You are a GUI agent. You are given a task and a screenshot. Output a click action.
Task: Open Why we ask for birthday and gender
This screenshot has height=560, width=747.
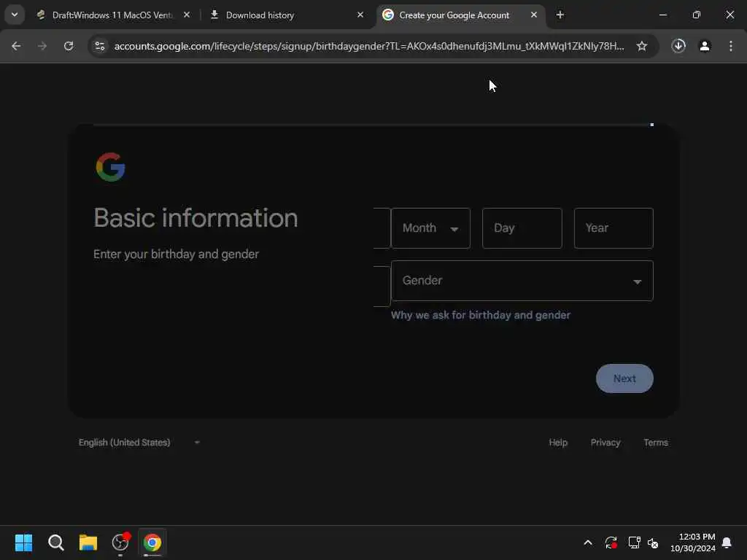[x=480, y=315]
